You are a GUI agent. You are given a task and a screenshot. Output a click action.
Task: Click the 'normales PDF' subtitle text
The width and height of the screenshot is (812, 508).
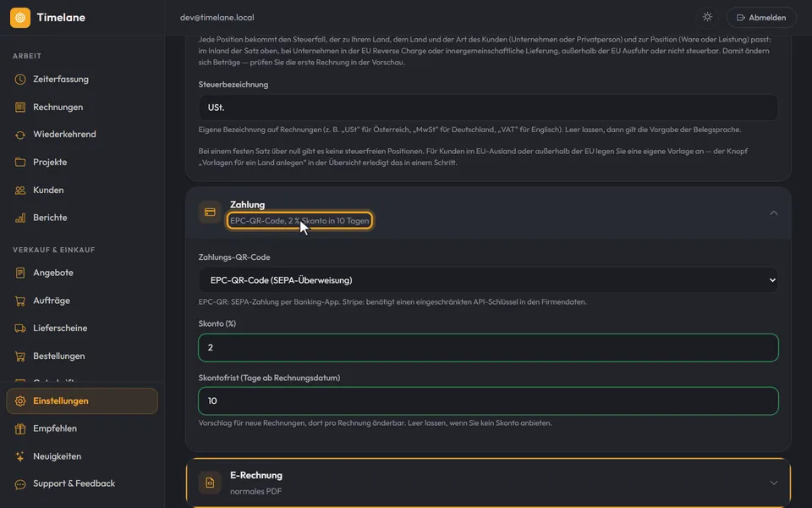click(x=255, y=491)
